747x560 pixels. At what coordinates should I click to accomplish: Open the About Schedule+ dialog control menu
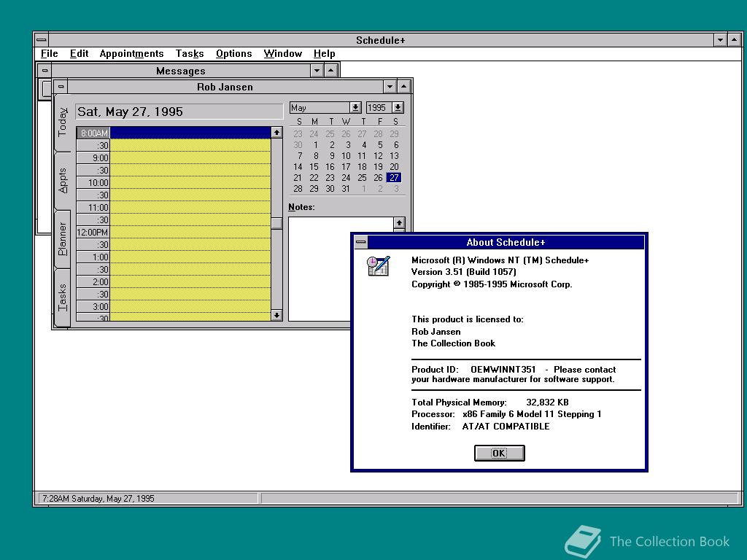pos(361,242)
